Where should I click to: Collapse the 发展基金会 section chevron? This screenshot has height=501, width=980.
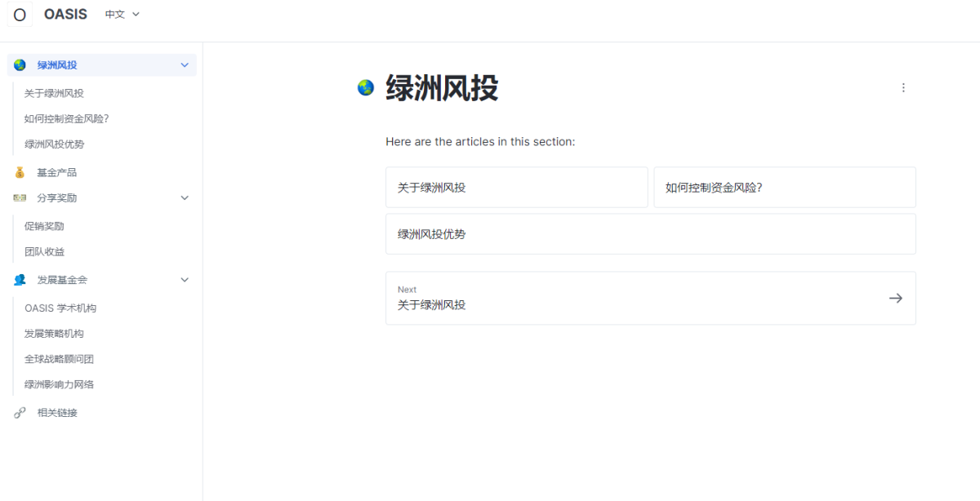(x=185, y=279)
